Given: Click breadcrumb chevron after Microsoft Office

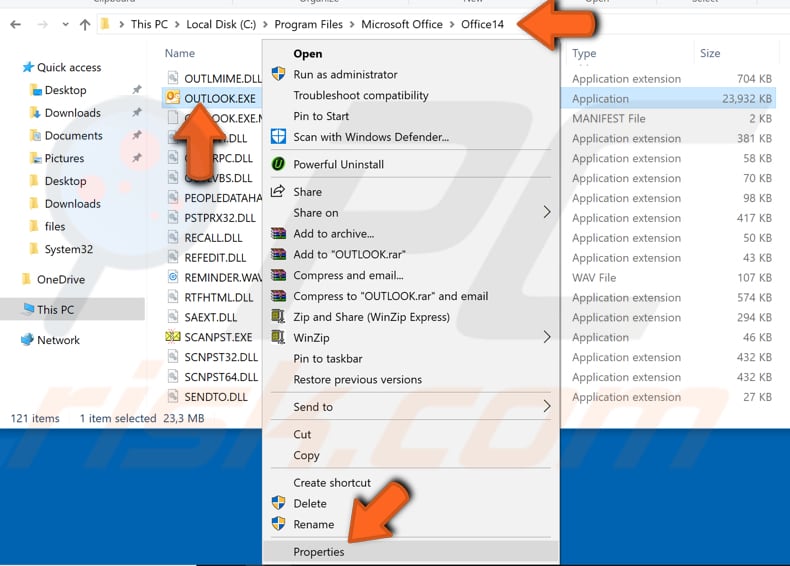Looking at the screenshot, I should pos(452,24).
